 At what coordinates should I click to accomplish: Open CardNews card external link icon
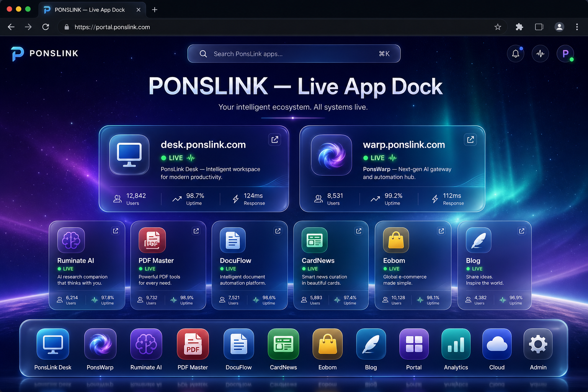[359, 231]
